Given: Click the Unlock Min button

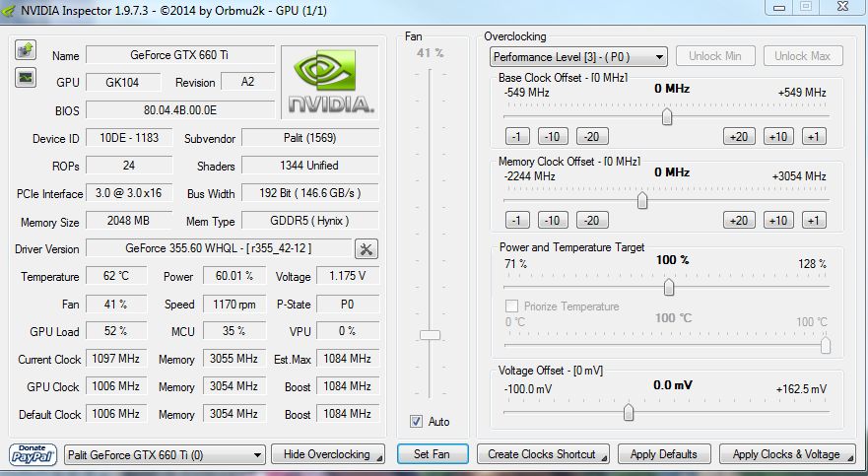Looking at the screenshot, I should (714, 56).
